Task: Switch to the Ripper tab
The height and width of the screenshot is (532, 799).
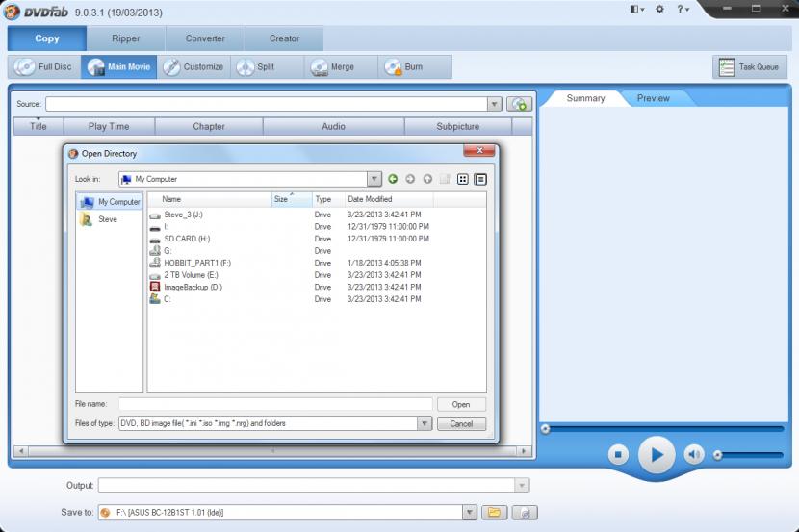Action: click(x=125, y=38)
